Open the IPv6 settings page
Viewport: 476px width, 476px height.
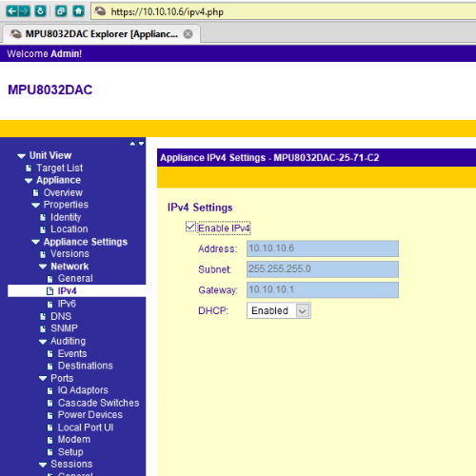click(x=67, y=304)
